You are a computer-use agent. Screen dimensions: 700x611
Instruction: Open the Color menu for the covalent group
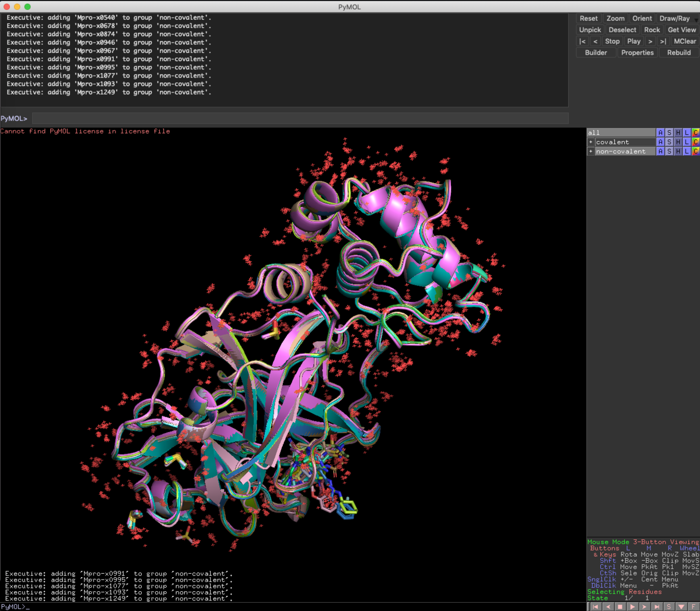(695, 142)
